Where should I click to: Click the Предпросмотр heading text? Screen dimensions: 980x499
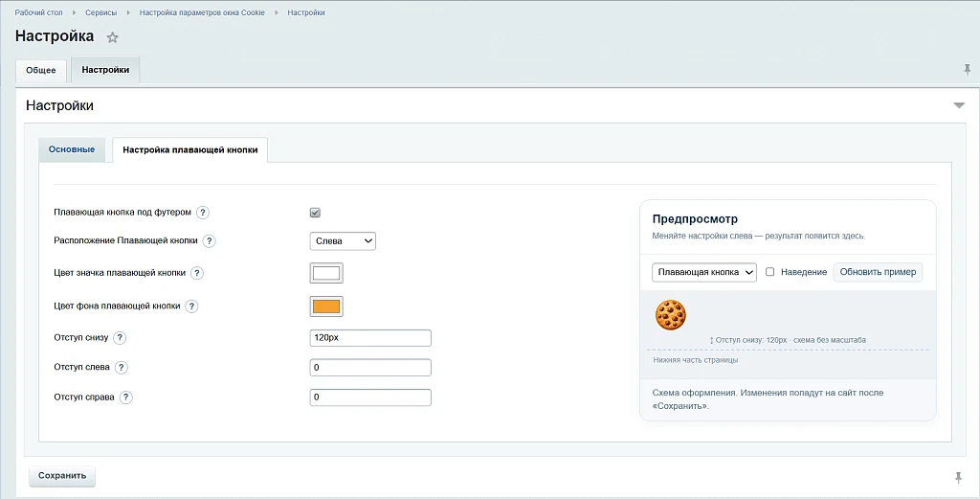point(695,219)
